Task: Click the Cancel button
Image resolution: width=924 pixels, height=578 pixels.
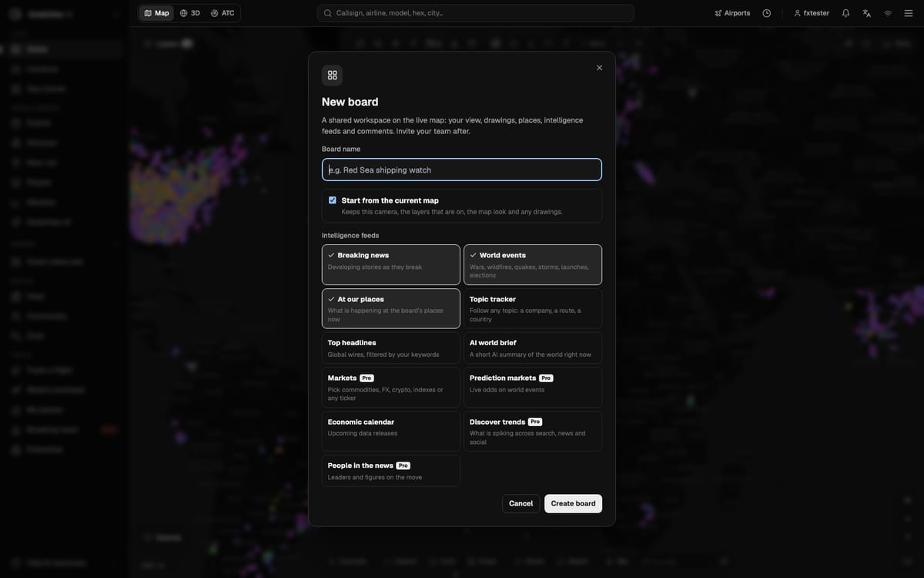Action: [521, 503]
